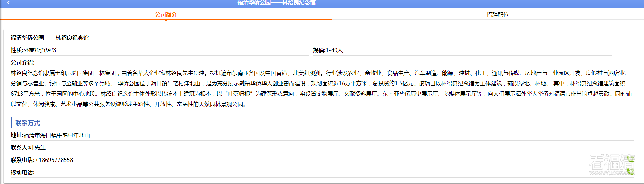Click the page title in the blue header
Viewport: 644px width, 184px height.
click(277, 3)
